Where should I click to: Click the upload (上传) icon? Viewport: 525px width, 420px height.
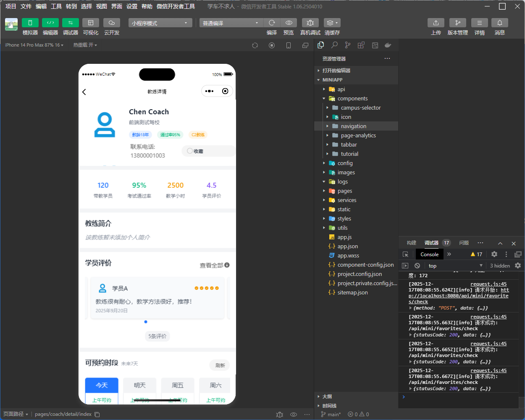pyautogui.click(x=436, y=23)
